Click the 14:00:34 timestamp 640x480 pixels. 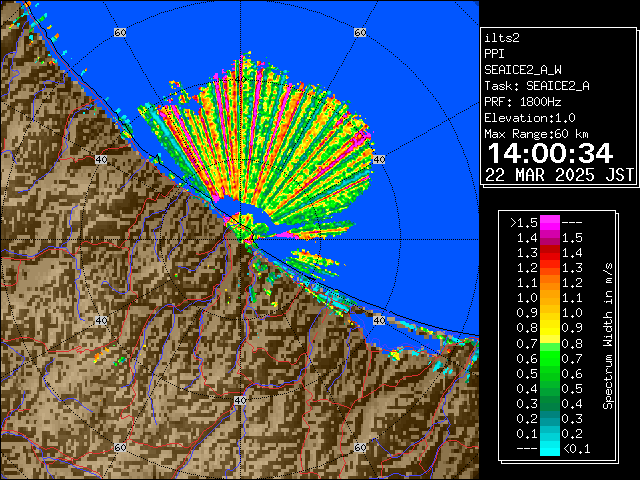pyautogui.click(x=550, y=153)
